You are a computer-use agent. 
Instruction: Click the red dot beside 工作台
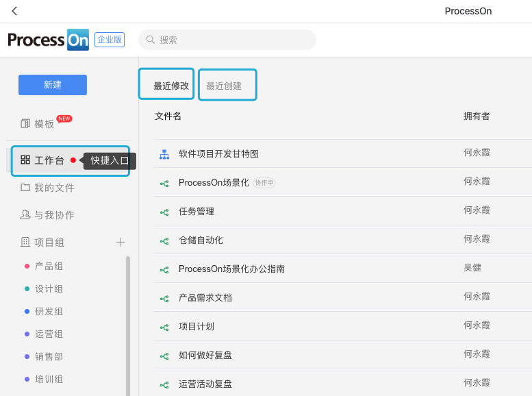(x=73, y=160)
